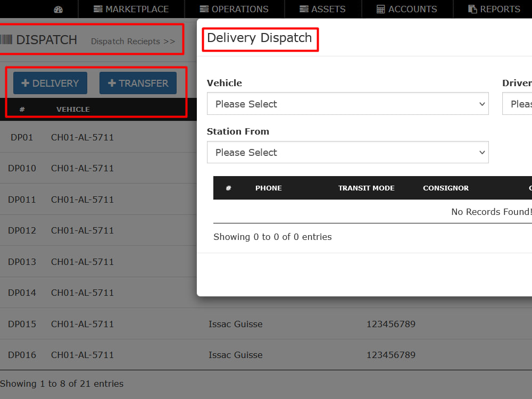The image size is (532, 399).
Task: Select the DP014 row cell
Action: point(22,293)
